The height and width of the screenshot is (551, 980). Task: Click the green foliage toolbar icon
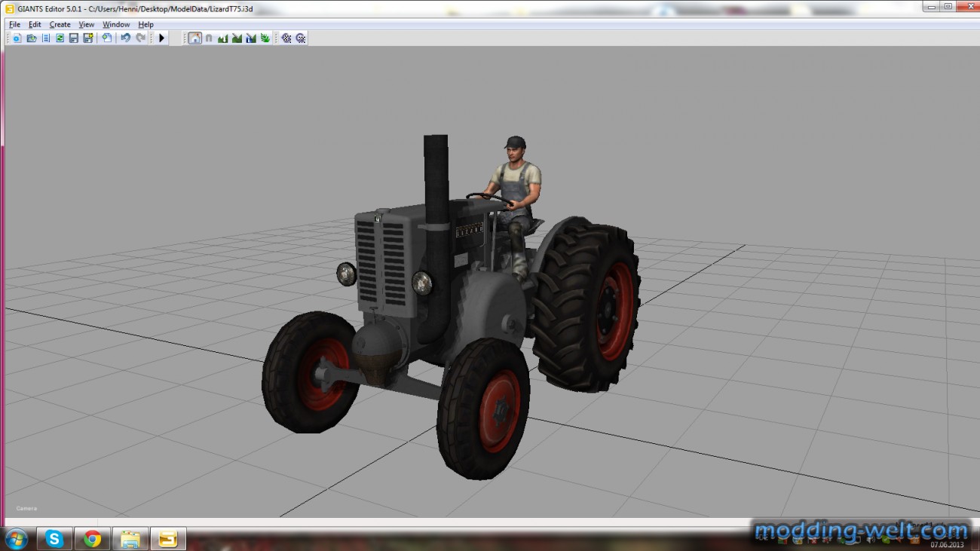pyautogui.click(x=265, y=38)
